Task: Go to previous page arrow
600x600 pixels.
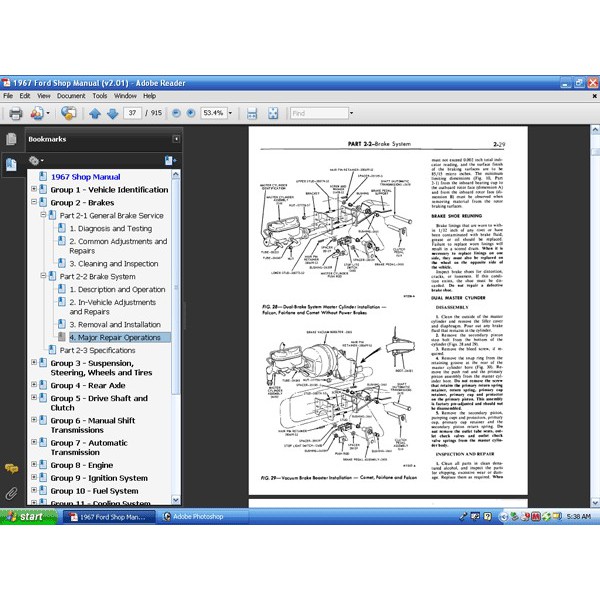Action: 95,113
